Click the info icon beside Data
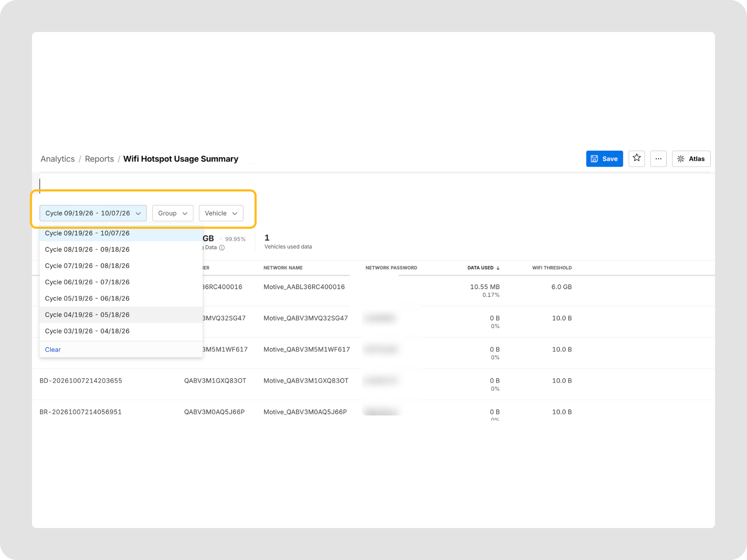The image size is (747, 560). coord(222,247)
